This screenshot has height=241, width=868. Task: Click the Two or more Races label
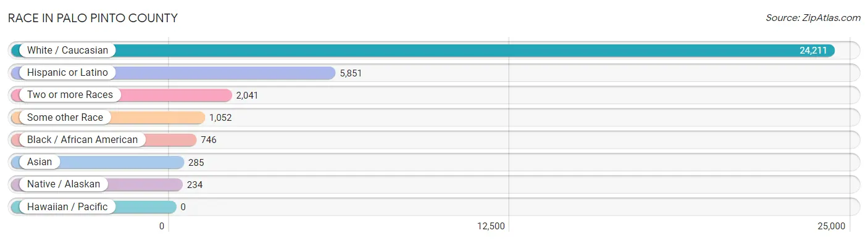tap(70, 95)
